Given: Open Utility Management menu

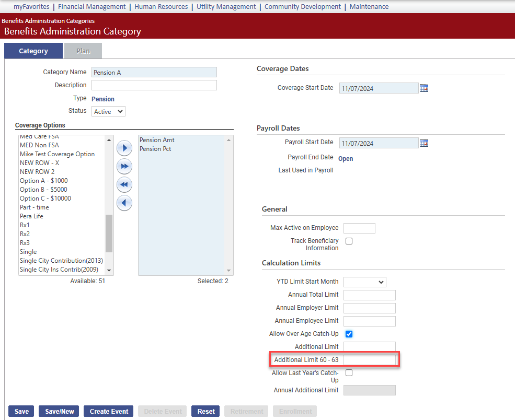Looking at the screenshot, I should click(226, 7).
